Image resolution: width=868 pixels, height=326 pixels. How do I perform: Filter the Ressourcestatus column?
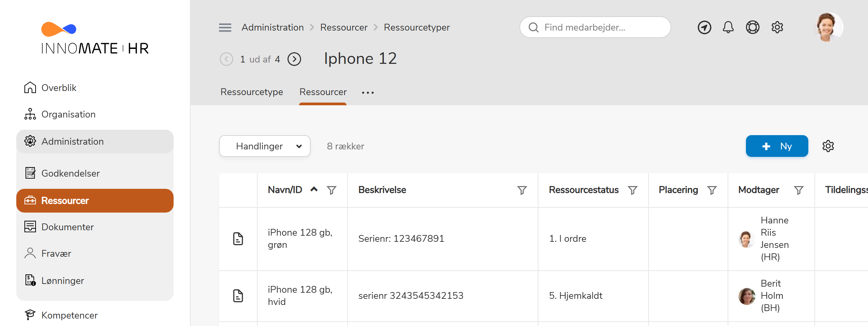632,190
